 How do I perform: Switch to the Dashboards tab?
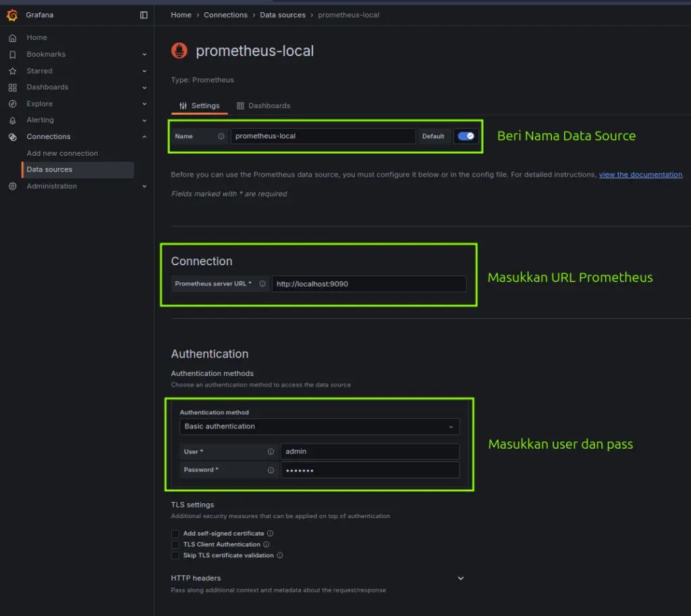click(x=264, y=105)
